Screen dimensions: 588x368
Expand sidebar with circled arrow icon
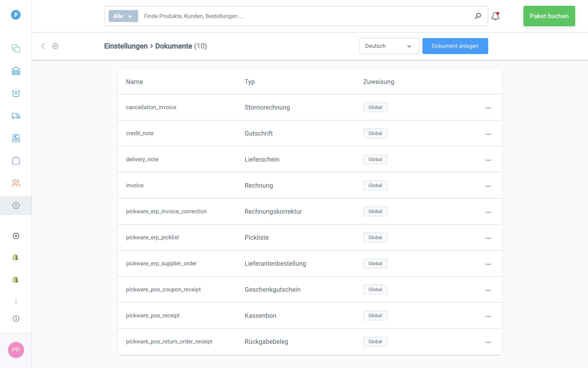click(16, 319)
